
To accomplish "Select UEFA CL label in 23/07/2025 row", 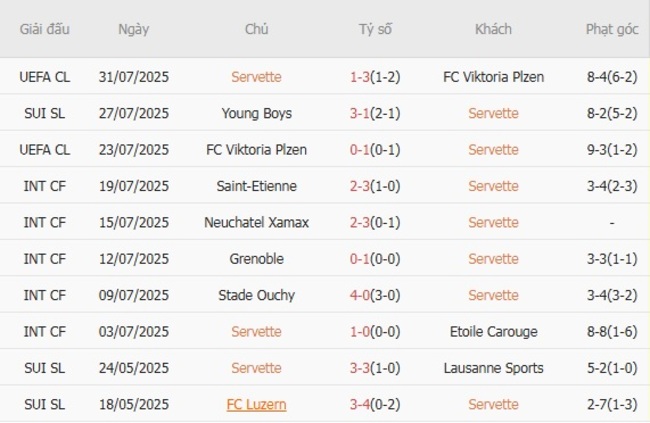I will (45, 150).
